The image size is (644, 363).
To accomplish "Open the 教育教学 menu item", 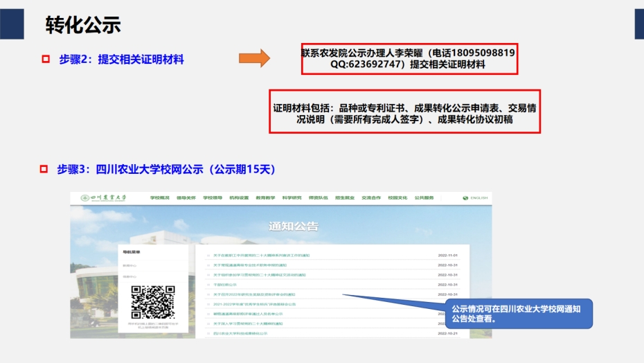I will (265, 197).
